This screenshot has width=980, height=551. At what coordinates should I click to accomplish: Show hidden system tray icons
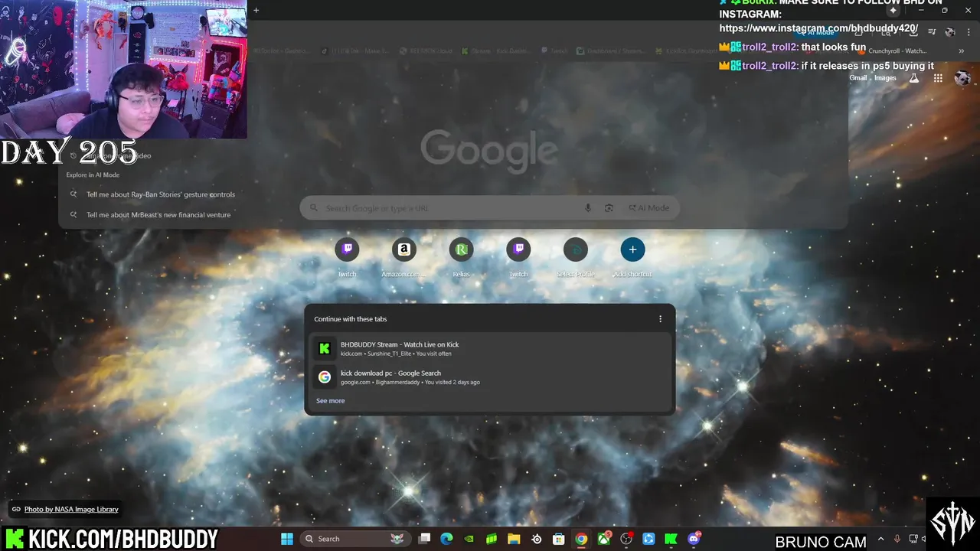tap(880, 540)
